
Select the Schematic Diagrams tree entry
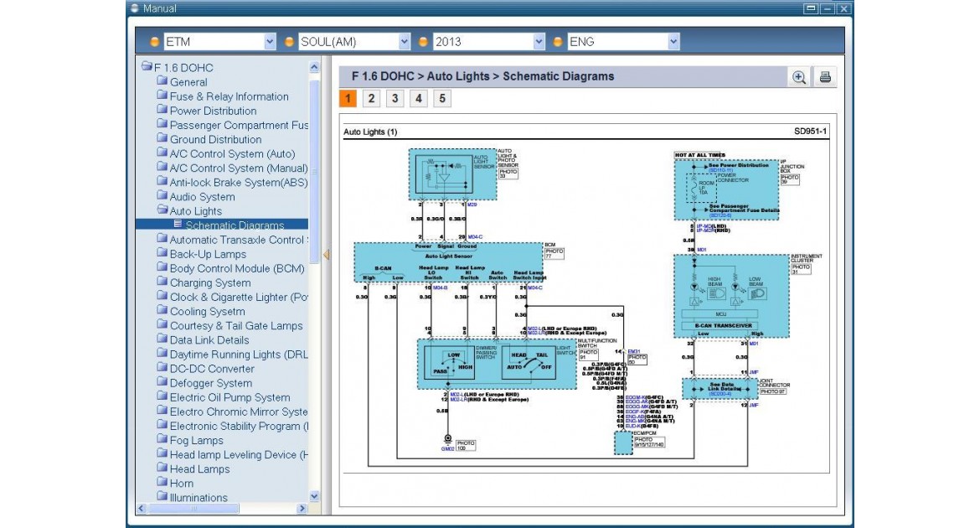click(x=229, y=225)
